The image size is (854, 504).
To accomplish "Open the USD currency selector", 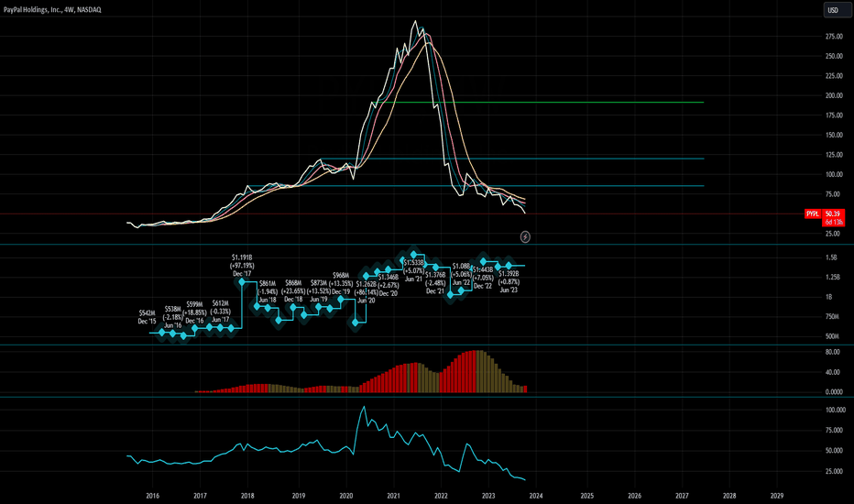I will pos(836,10).
